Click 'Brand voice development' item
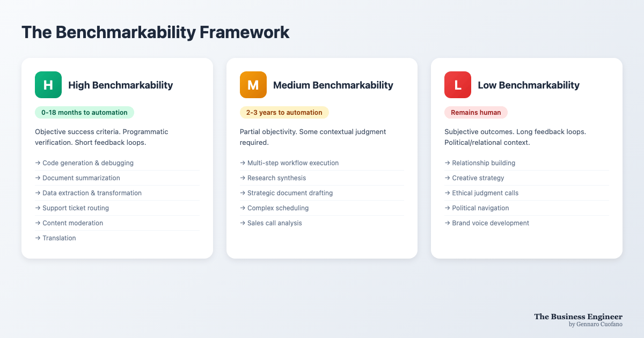 pos(527,223)
